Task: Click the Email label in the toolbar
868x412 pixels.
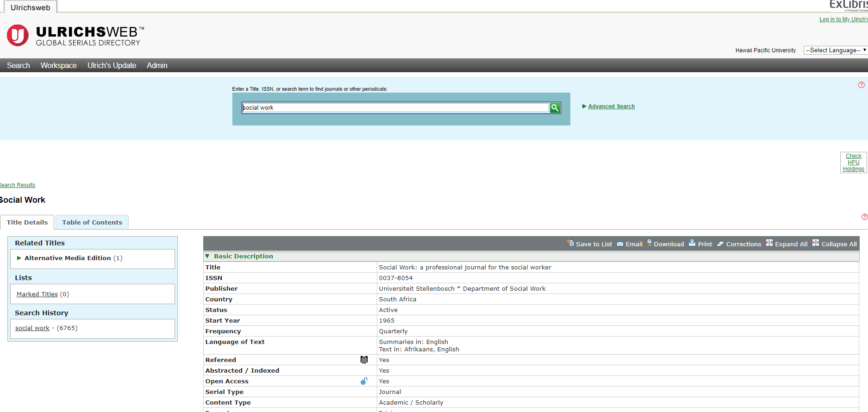Action: [634, 244]
